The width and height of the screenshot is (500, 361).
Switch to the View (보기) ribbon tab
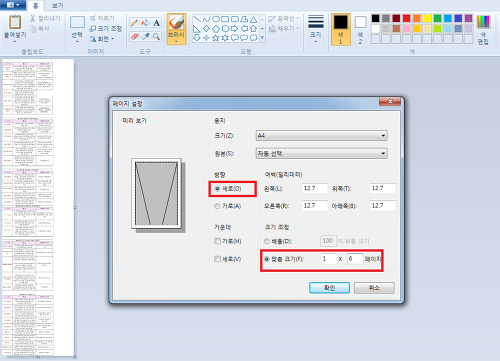58,6
